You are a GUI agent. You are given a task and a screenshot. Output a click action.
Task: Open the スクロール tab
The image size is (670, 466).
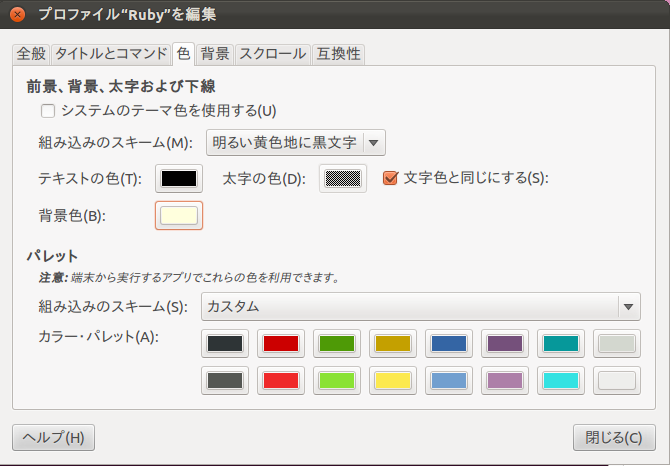[273, 54]
